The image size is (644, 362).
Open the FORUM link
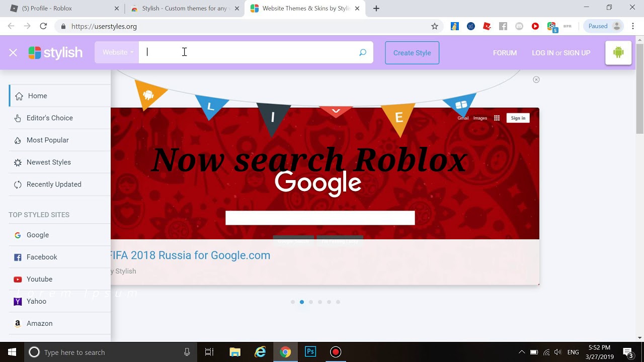click(x=505, y=53)
